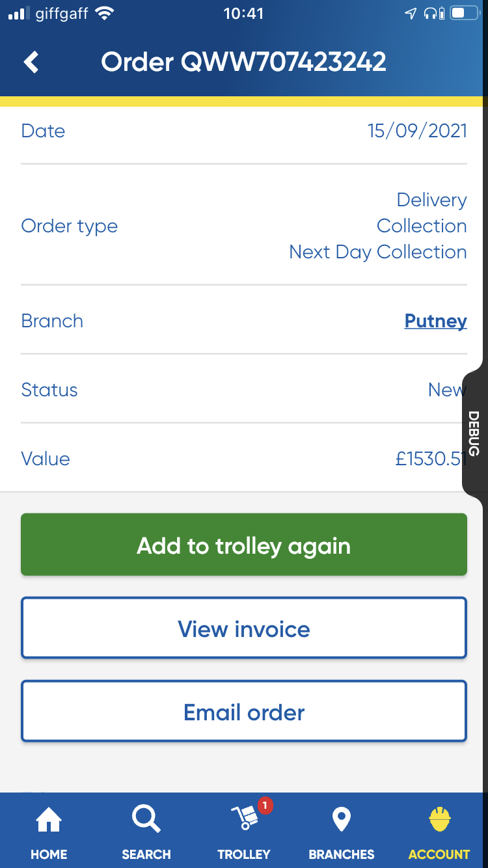
Task: Expand the DEBUG side panel tab
Action: click(474, 433)
